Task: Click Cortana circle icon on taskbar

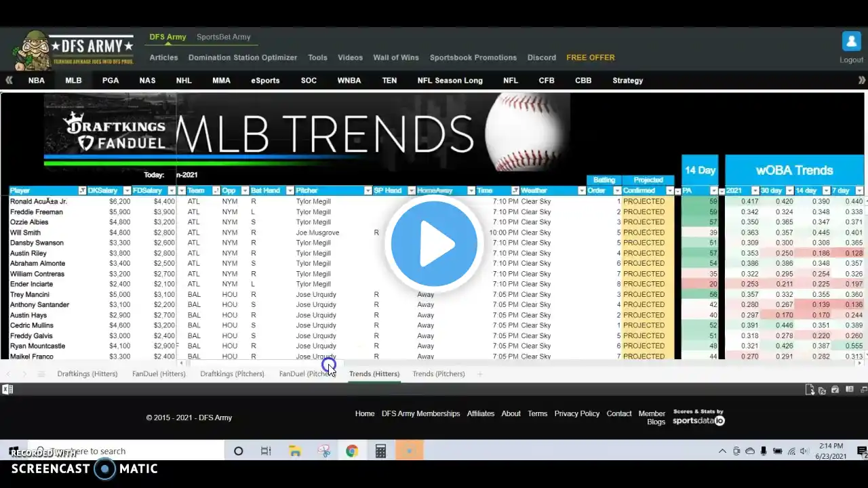Action: pyautogui.click(x=238, y=451)
